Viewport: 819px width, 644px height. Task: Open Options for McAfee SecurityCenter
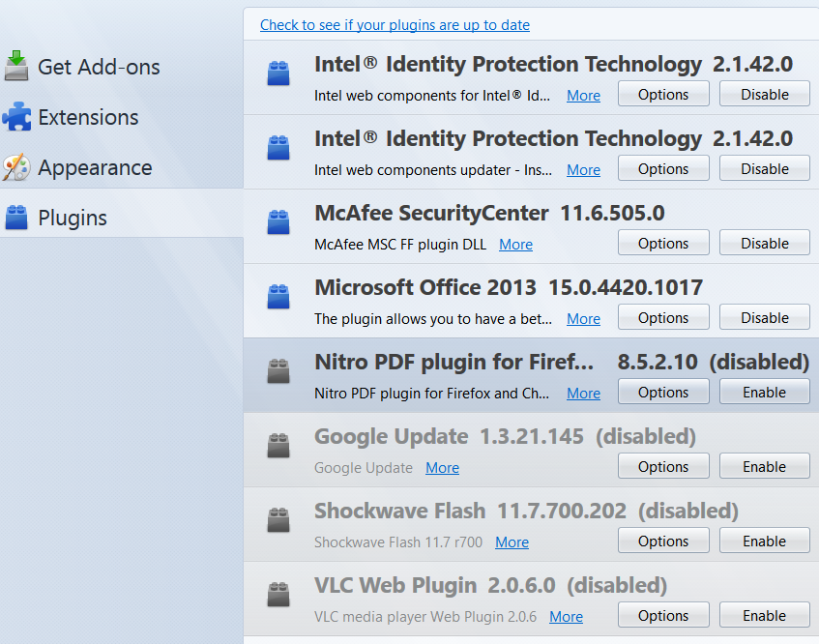pyautogui.click(x=663, y=244)
